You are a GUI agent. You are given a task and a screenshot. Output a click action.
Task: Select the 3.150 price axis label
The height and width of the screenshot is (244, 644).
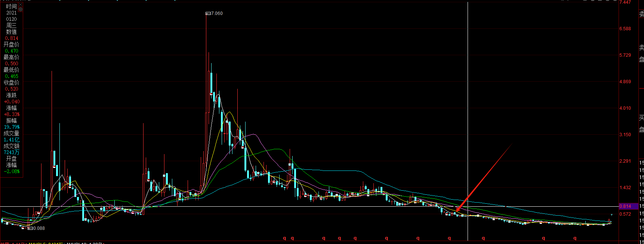625,135
